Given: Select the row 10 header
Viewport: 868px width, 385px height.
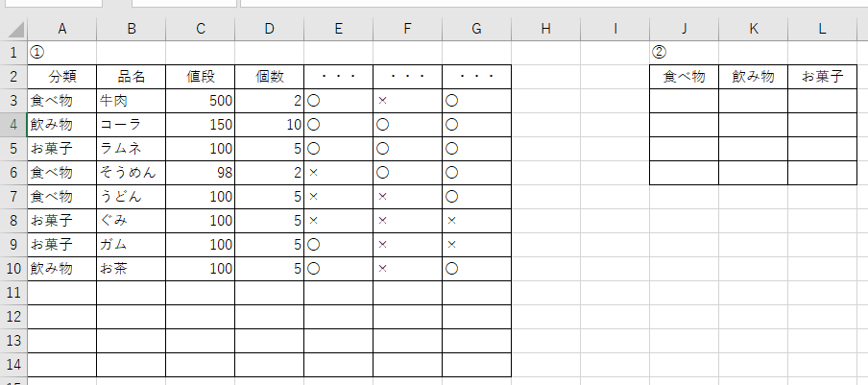Looking at the screenshot, I should coord(13,268).
